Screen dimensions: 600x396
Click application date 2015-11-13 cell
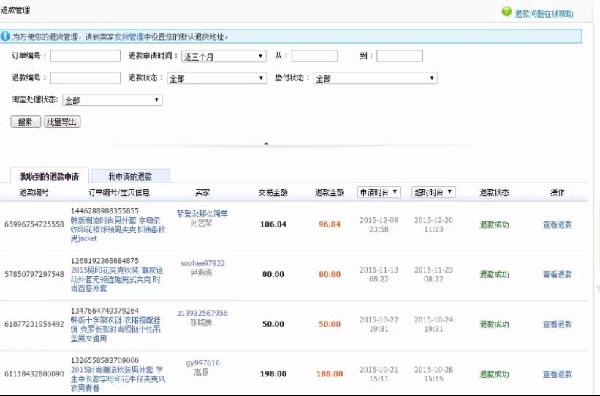tap(379, 274)
